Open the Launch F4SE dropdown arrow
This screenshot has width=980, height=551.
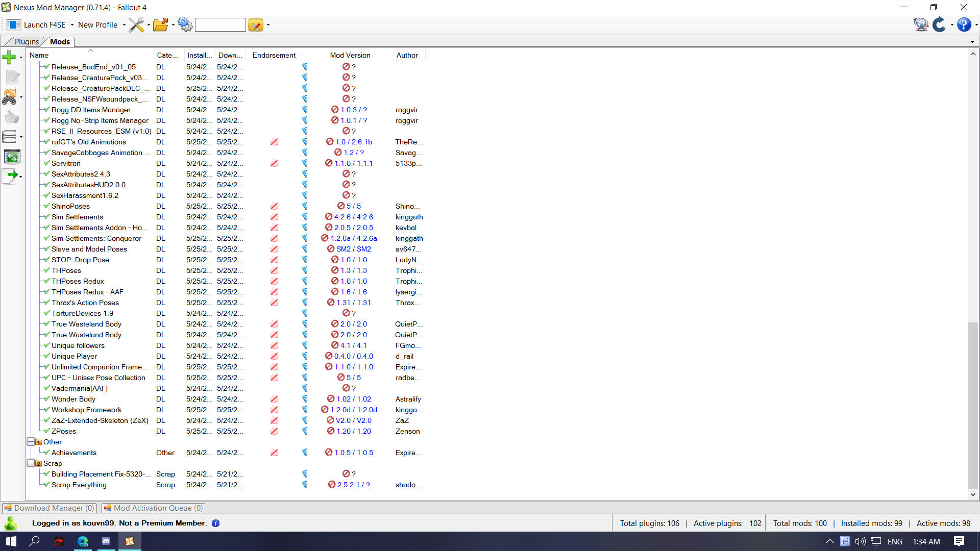72,25
